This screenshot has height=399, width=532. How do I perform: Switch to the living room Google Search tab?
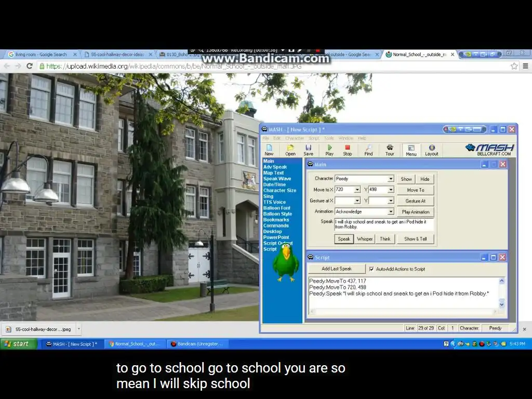pyautogui.click(x=42, y=54)
